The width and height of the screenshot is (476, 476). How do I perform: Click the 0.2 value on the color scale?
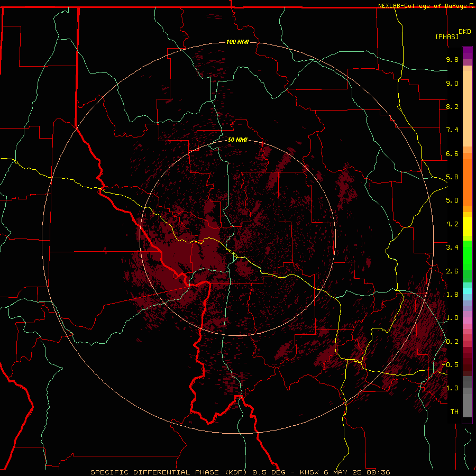click(x=452, y=342)
